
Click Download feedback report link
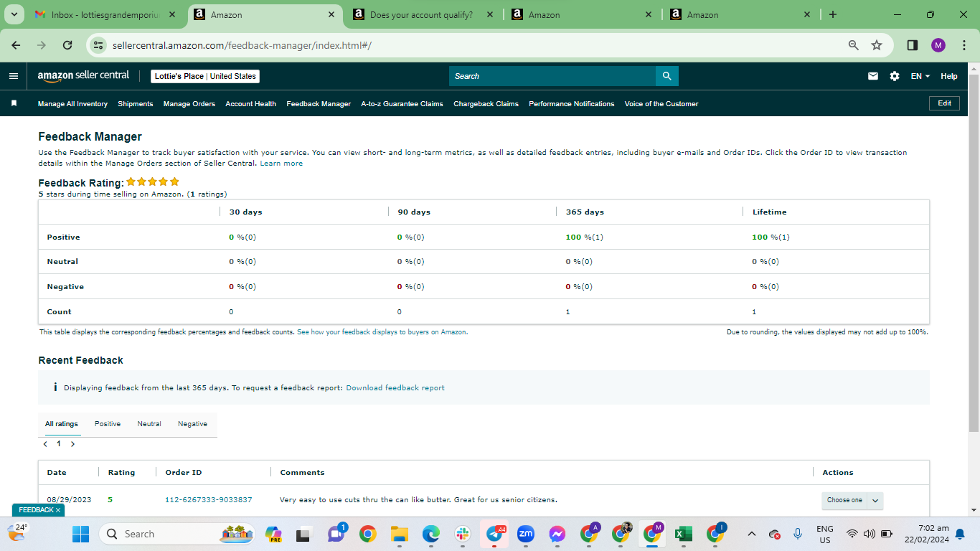395,388
